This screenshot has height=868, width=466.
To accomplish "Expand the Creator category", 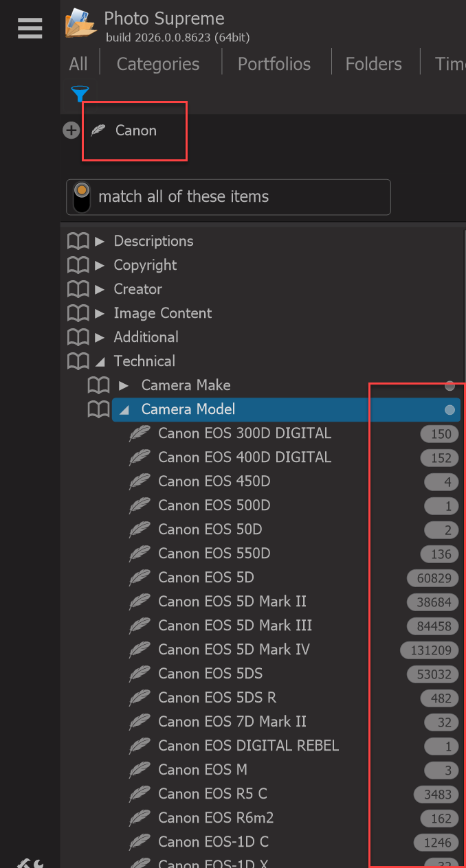I will [100, 289].
